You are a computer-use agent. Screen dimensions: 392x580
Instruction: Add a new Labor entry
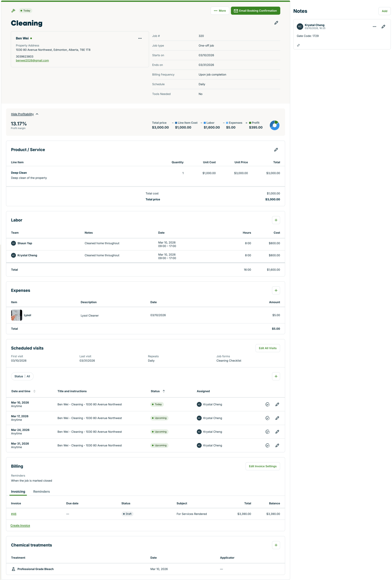click(x=276, y=220)
